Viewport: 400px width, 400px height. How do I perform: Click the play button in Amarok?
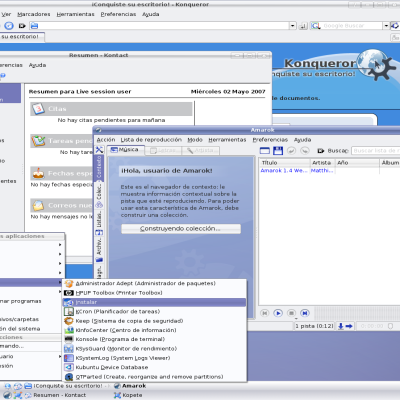click(278, 313)
